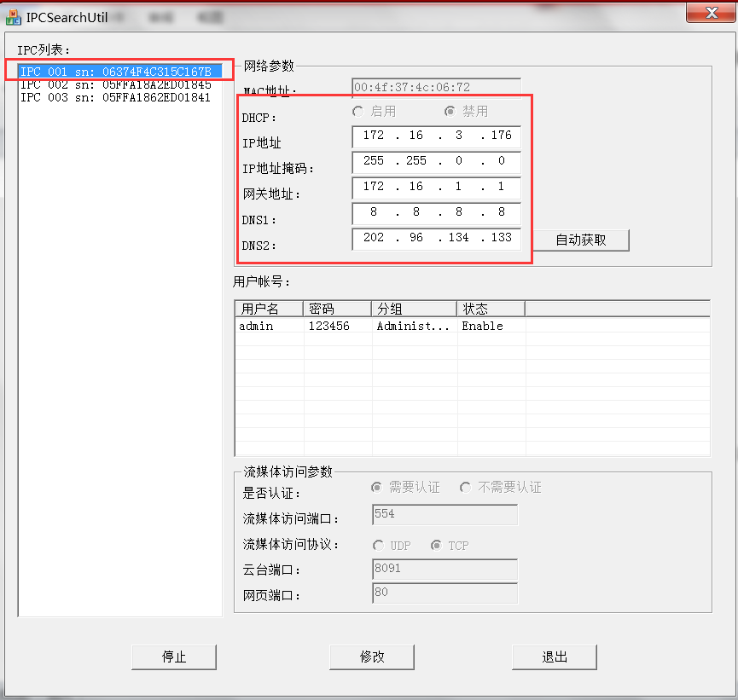The width and height of the screenshot is (738, 700).
Task: Click the 停止 button to stop searching
Action: (173, 657)
